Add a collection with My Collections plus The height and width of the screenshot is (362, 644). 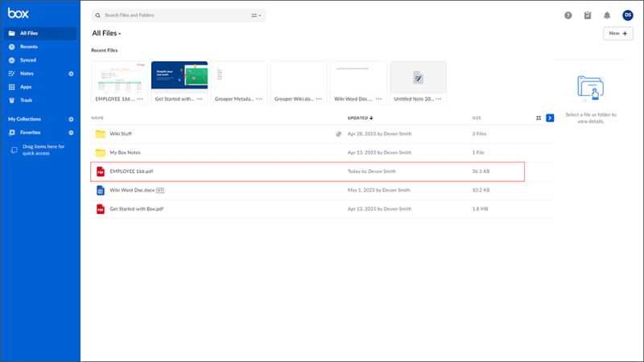click(x=71, y=119)
